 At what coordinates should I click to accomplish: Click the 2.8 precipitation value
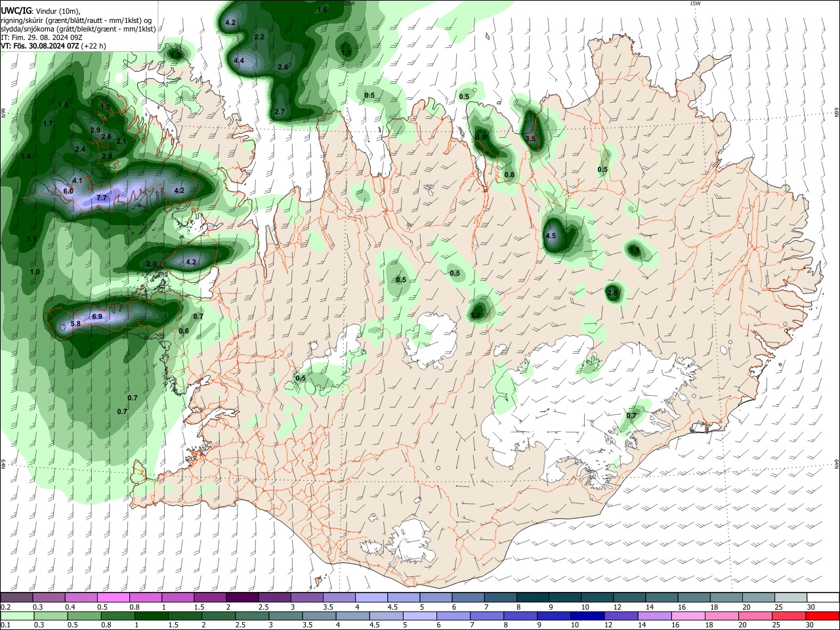tap(612, 293)
